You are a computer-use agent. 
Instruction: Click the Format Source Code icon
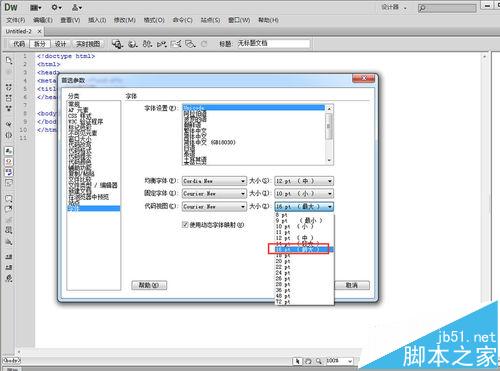coord(9,278)
